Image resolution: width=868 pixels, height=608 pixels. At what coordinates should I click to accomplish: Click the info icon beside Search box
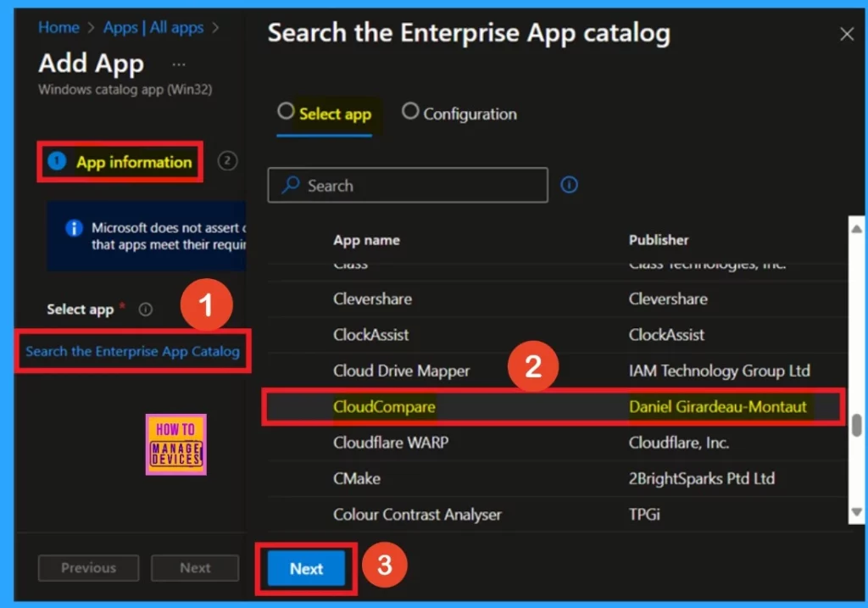click(x=569, y=184)
